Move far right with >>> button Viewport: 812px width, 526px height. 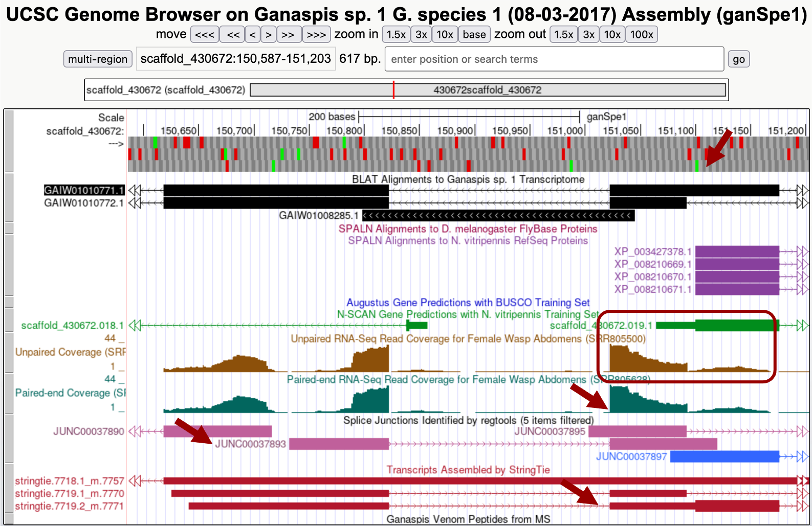coord(316,35)
